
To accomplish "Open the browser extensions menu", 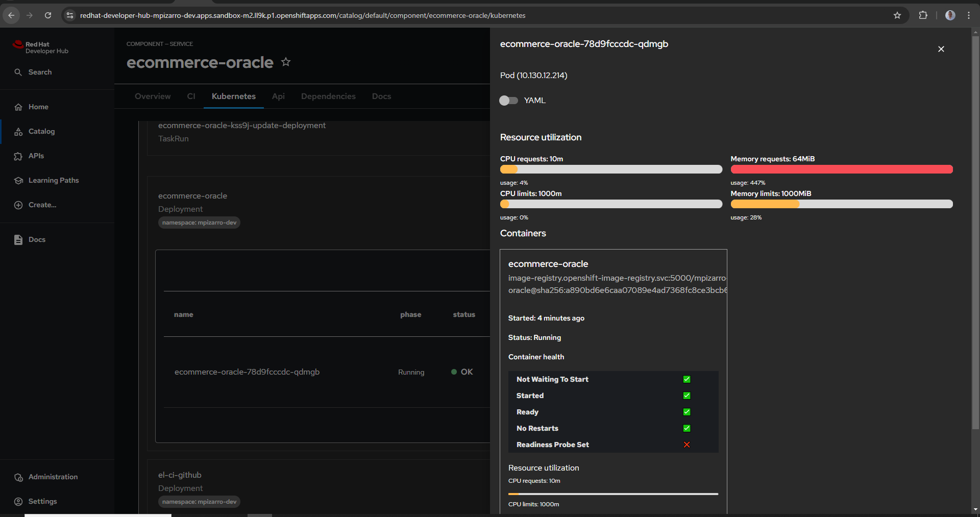I will [x=923, y=15].
